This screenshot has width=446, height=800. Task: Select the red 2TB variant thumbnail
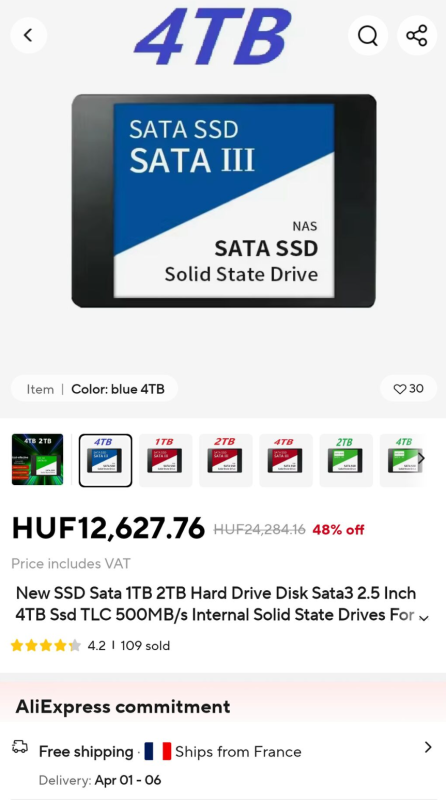(226, 460)
